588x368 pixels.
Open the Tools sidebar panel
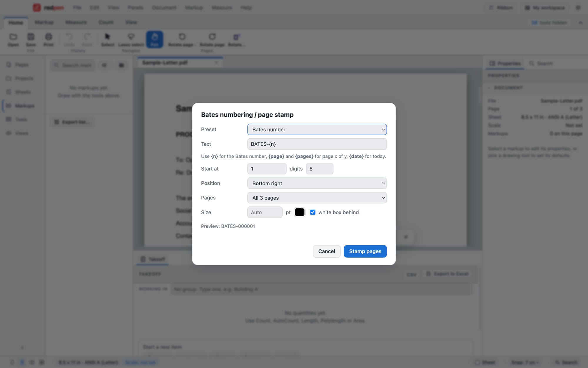(22, 120)
